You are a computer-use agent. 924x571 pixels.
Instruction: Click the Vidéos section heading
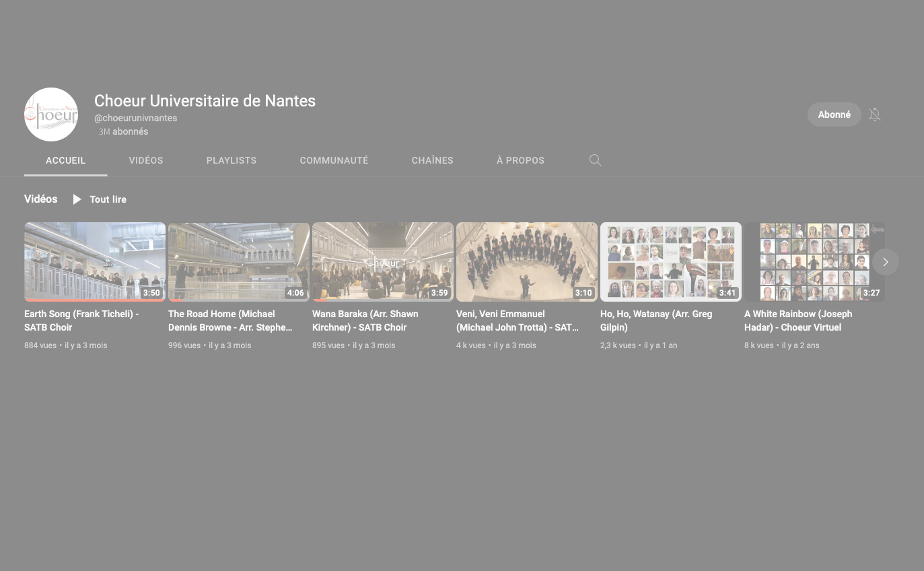41,199
